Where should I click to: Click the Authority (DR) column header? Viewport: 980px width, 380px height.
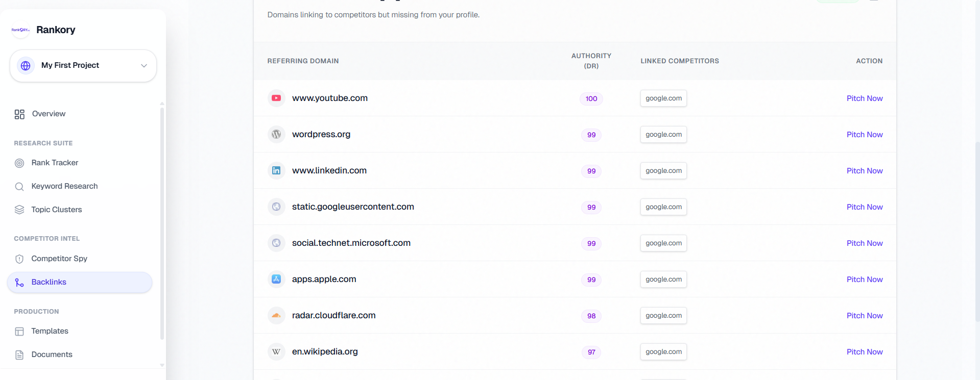click(591, 61)
